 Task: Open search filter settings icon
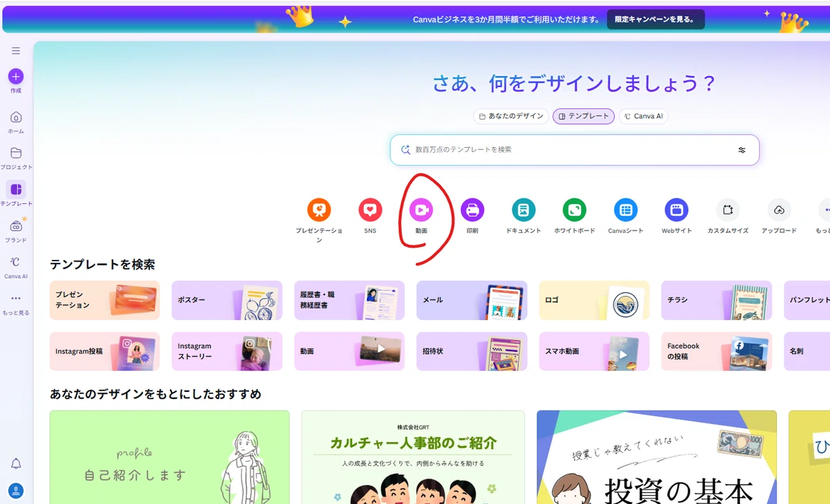coord(741,150)
